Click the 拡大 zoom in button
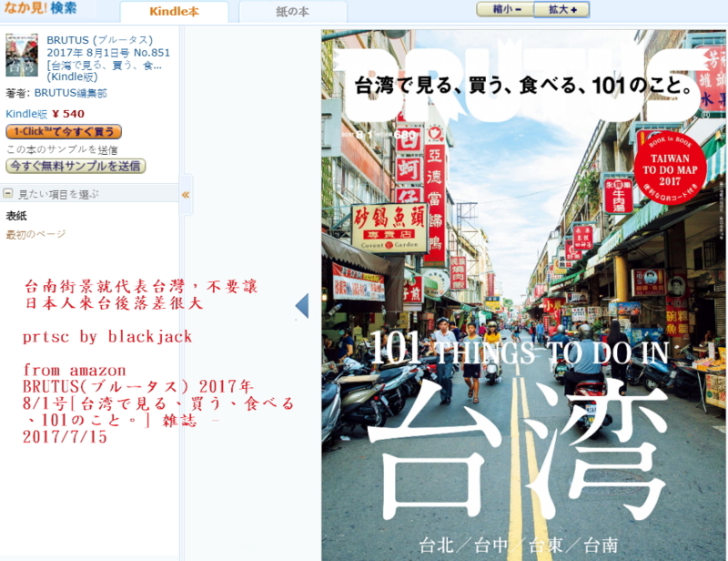The width and height of the screenshot is (728, 561). [x=561, y=9]
